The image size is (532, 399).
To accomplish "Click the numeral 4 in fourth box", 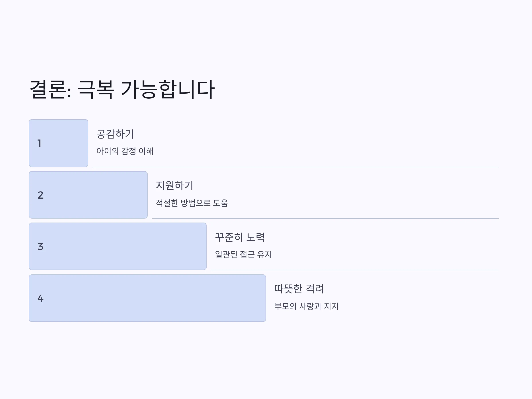I will pos(40,298).
